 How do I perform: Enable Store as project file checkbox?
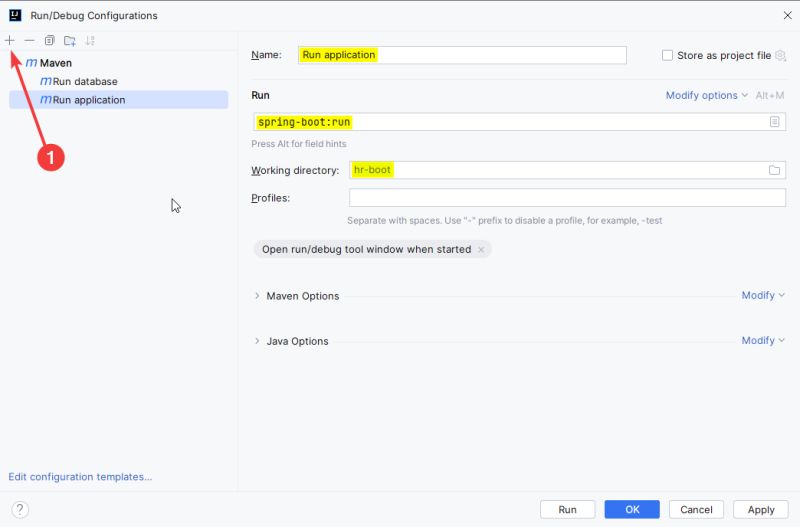tap(667, 55)
